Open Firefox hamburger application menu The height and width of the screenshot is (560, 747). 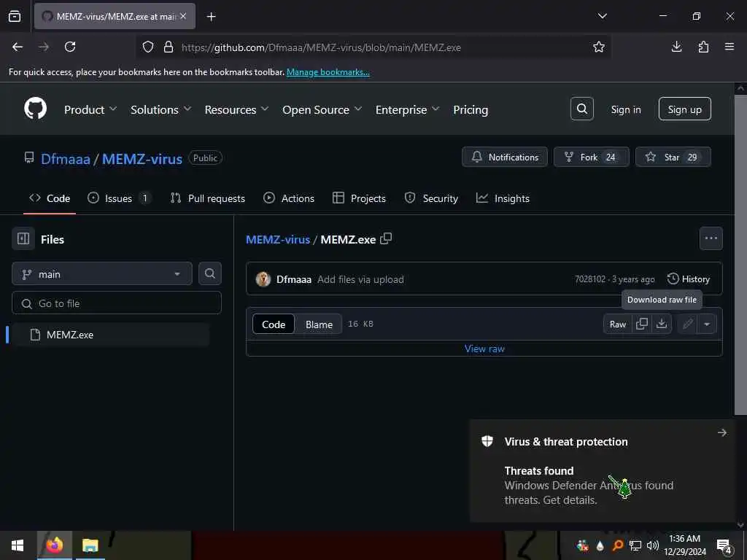click(729, 47)
